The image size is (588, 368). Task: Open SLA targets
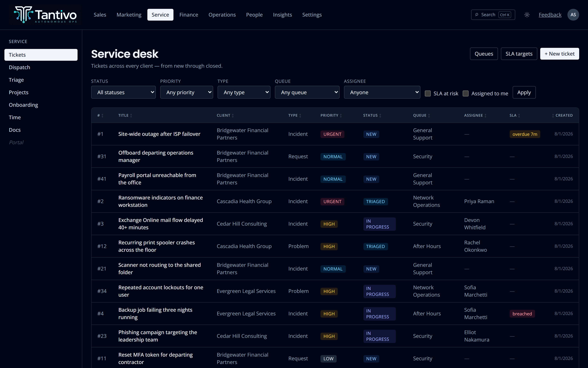(519, 54)
